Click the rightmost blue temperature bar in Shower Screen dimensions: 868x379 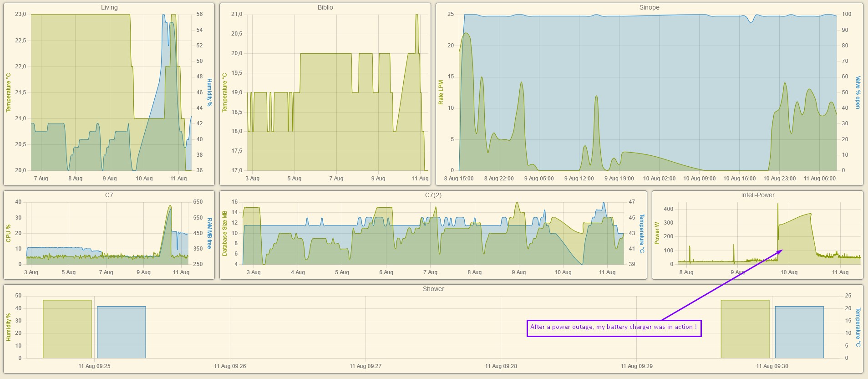tap(799, 332)
